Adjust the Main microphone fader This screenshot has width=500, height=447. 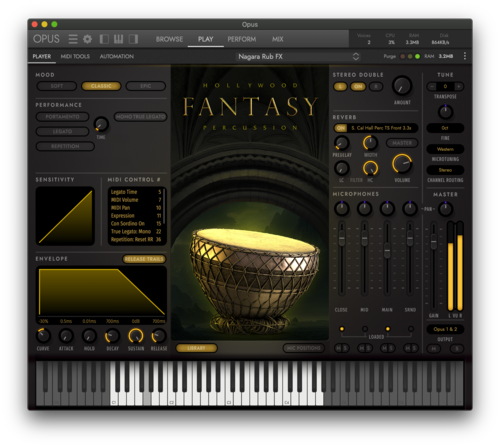pyautogui.click(x=387, y=251)
